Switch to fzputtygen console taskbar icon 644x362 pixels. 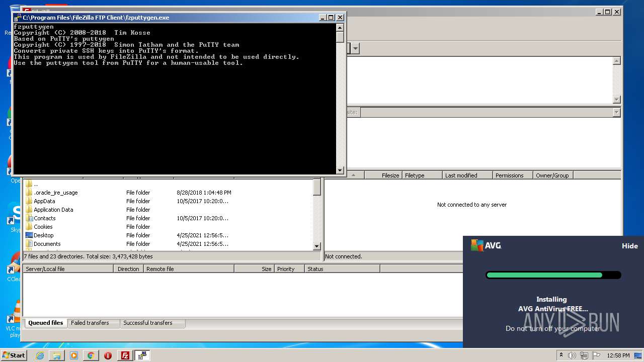coord(142,355)
